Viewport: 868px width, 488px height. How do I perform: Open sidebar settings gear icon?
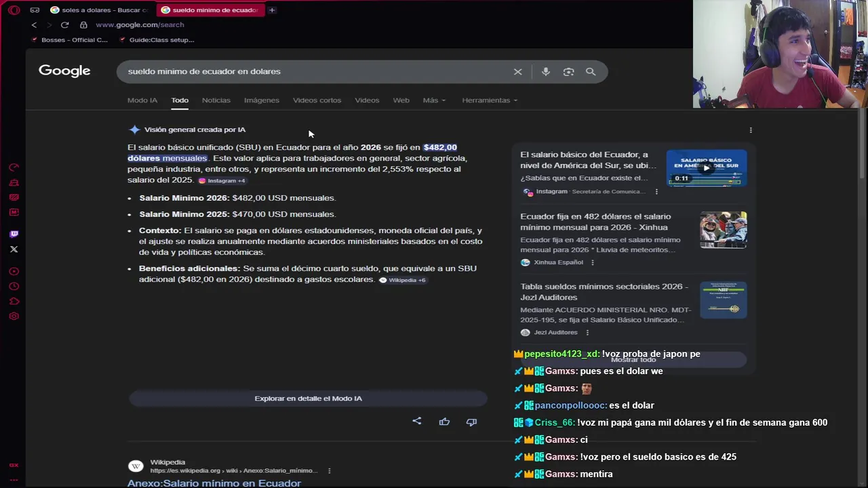coord(14,317)
